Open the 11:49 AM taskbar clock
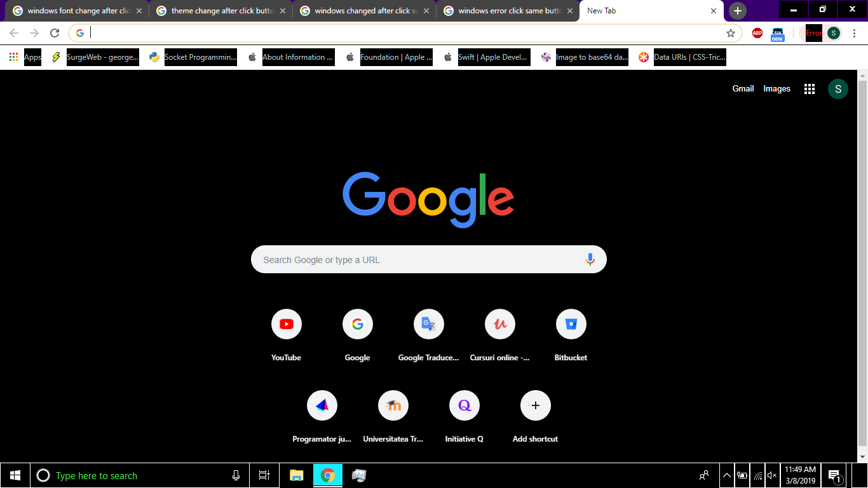 (x=801, y=475)
